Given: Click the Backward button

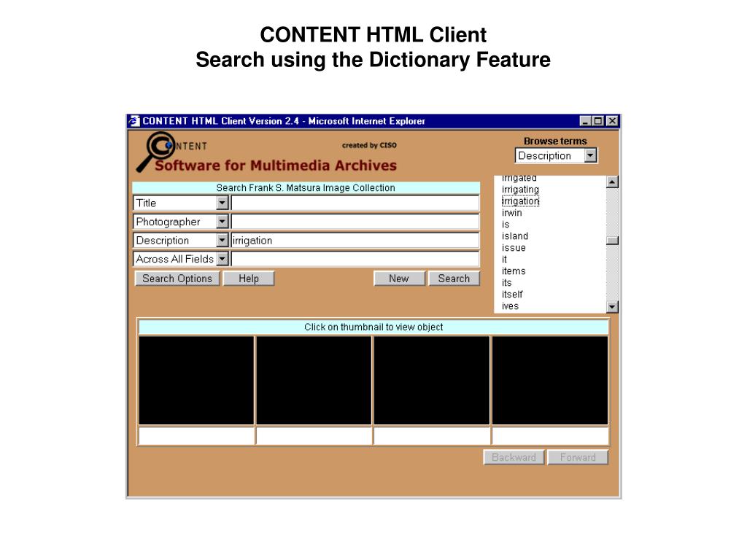Looking at the screenshot, I should pyautogui.click(x=514, y=457).
